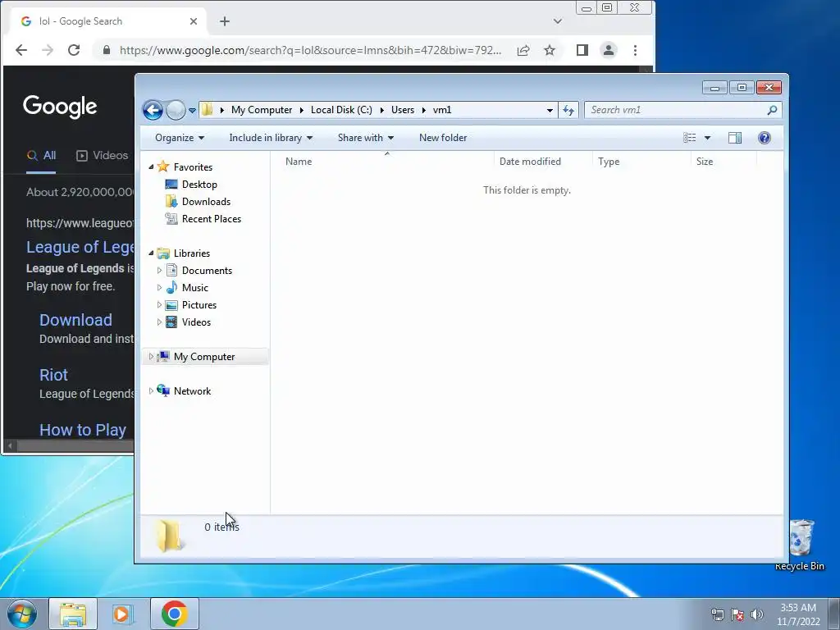Open Downloads in Favorites

click(206, 202)
